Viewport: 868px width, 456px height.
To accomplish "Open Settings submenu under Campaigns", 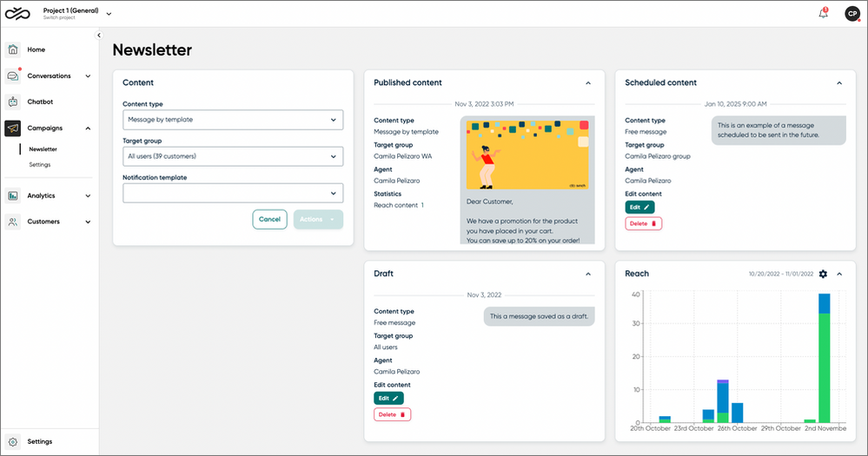I will click(x=39, y=164).
